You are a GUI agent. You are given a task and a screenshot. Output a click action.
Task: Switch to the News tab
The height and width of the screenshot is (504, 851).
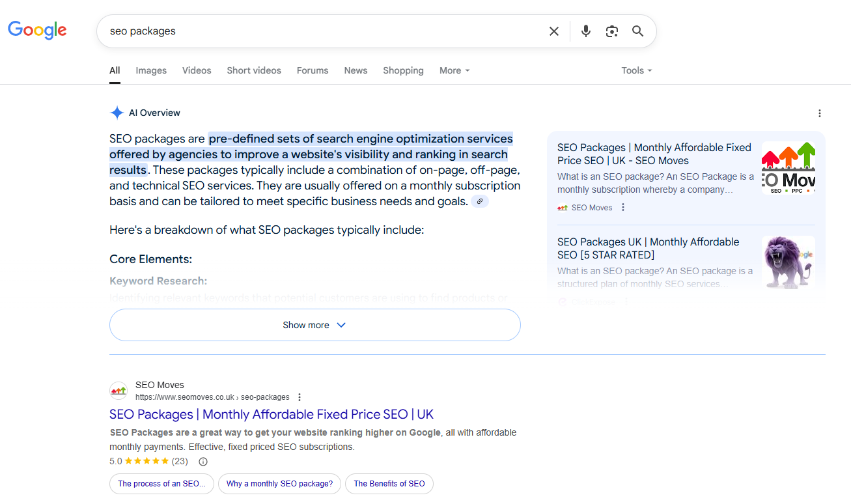tap(356, 70)
